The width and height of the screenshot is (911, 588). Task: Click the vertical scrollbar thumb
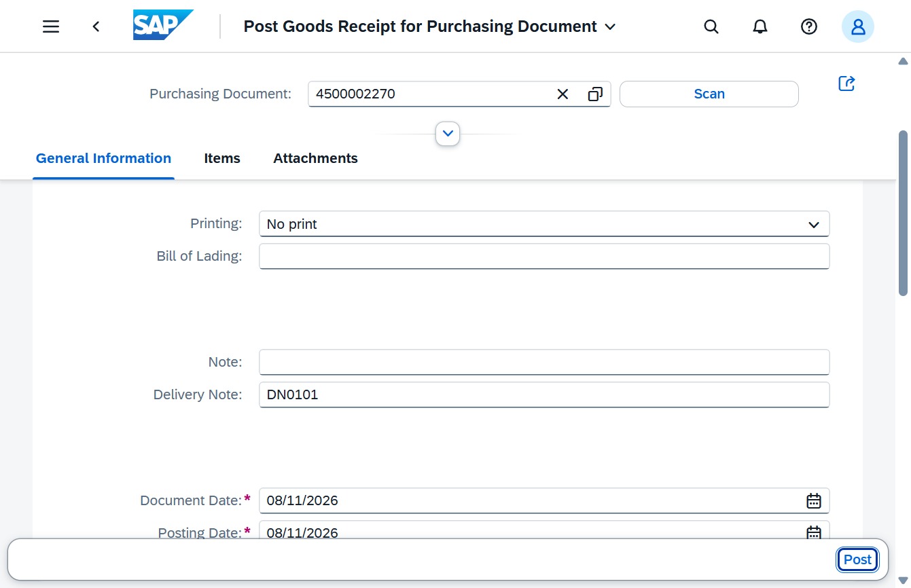pyautogui.click(x=904, y=213)
